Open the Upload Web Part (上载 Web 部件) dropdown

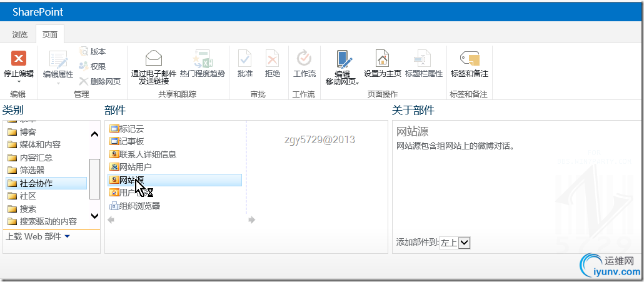coord(38,236)
